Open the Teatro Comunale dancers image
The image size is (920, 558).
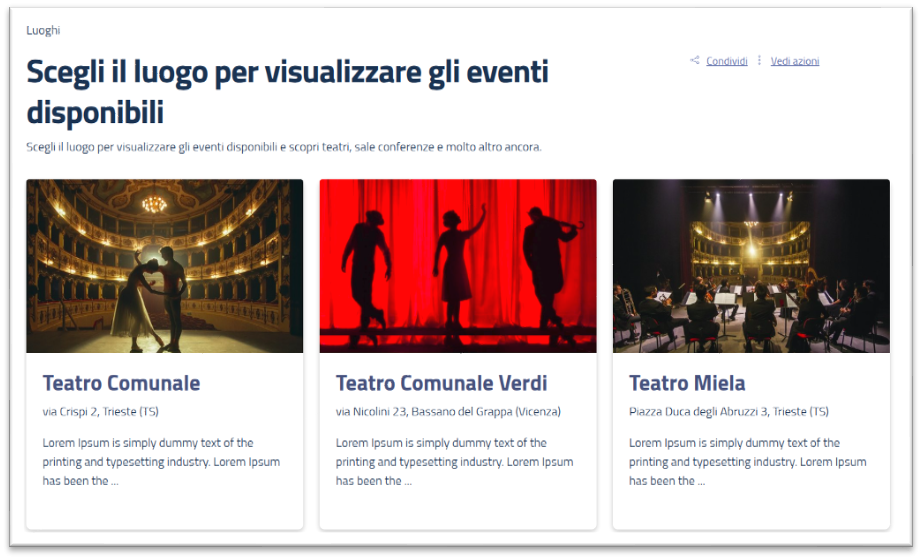(164, 266)
